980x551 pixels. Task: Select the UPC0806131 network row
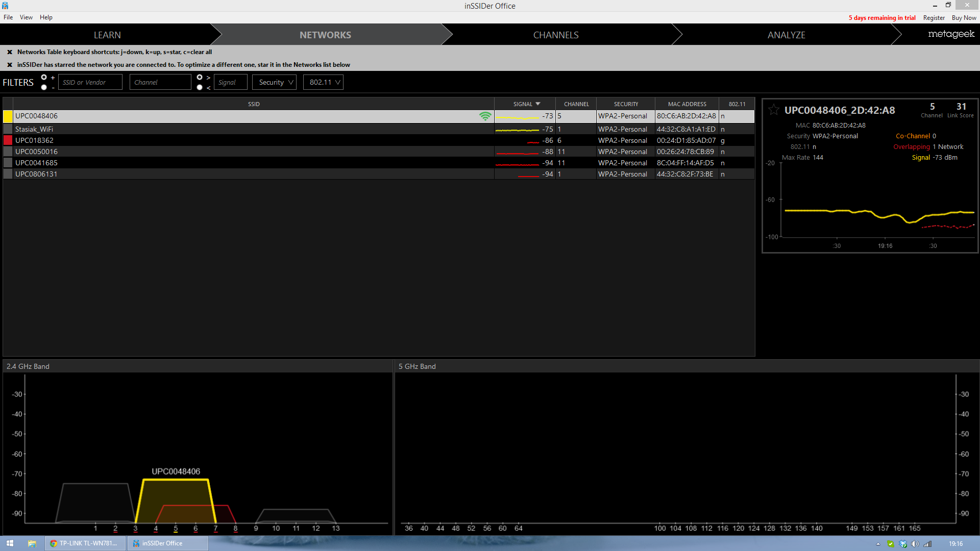click(x=379, y=174)
